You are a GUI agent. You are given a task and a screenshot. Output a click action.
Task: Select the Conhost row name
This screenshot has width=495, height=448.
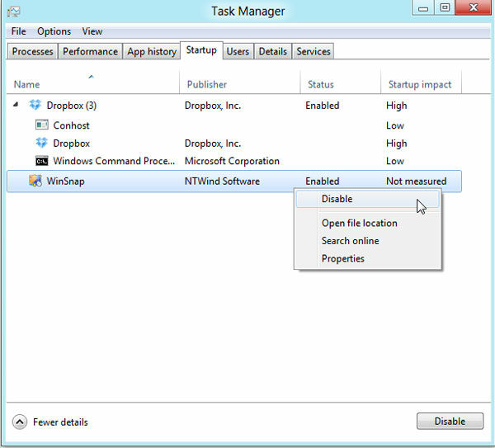71,125
